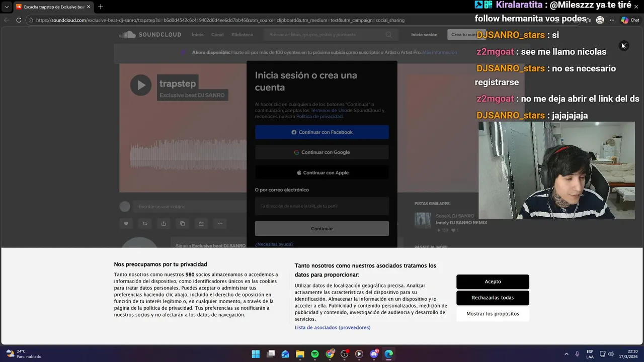Click the email or profile URL field
Image resolution: width=644 pixels, height=362 pixels.
(x=322, y=206)
